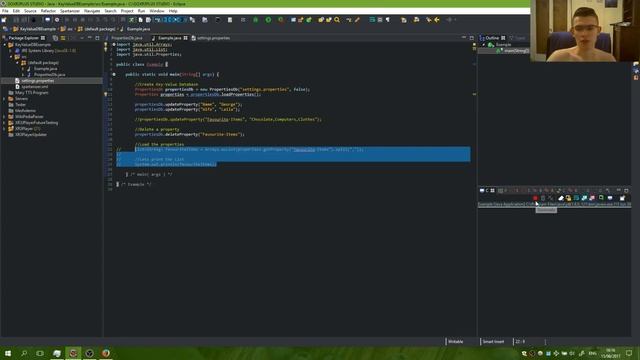Image resolution: width=640 pixels, height=360 pixels.
Task: Open the Refactor menu
Action: (48, 11)
